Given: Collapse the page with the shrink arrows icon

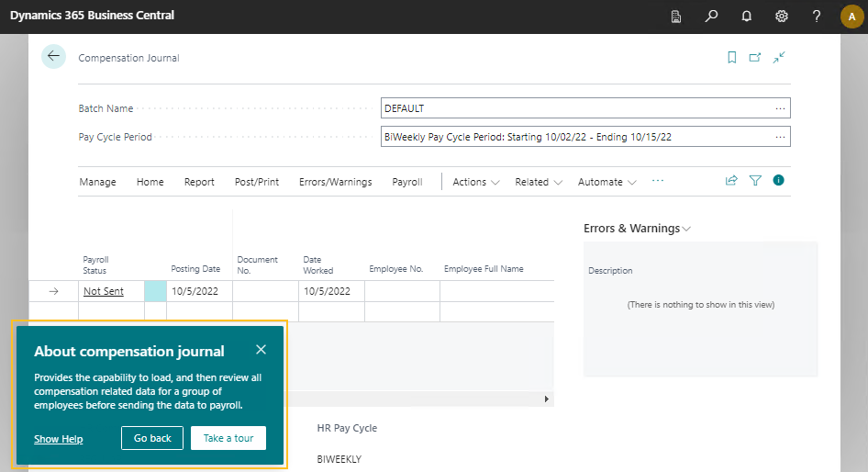Looking at the screenshot, I should (x=779, y=57).
